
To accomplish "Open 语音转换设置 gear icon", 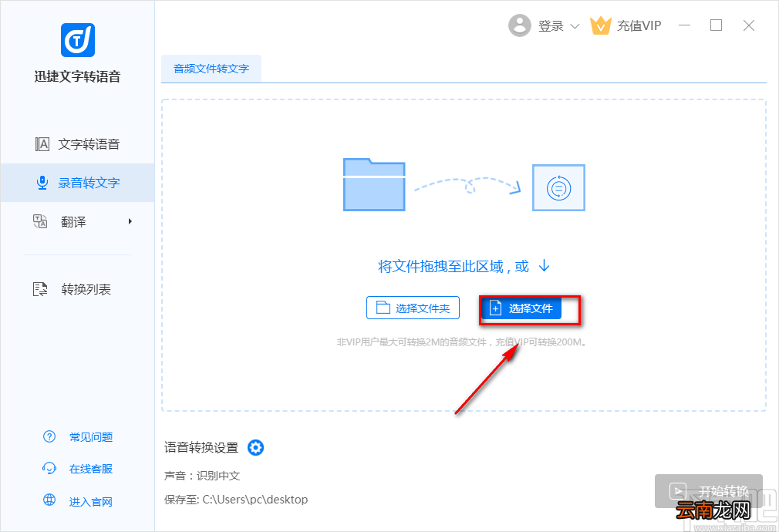I will 255,447.
